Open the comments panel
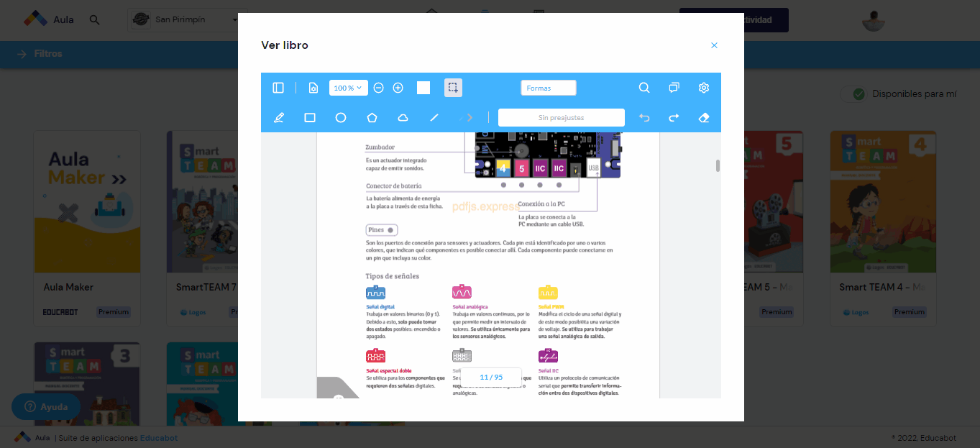 674,88
